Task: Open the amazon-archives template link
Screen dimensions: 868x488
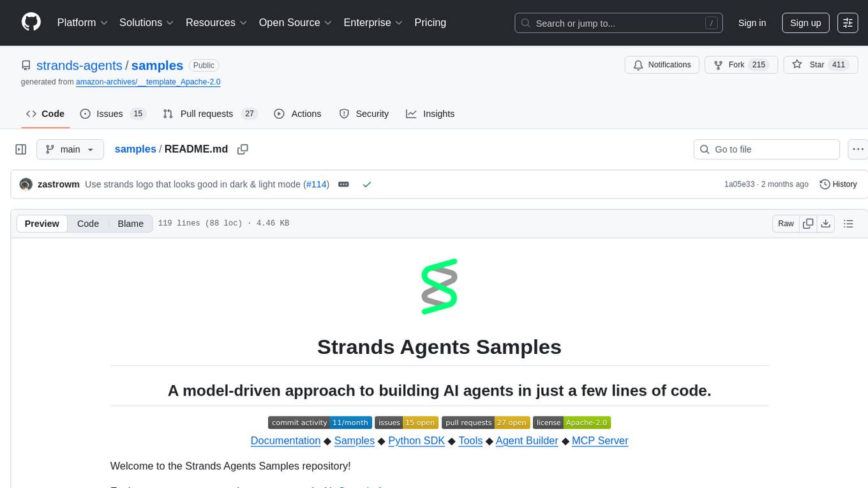Action: pyautogui.click(x=148, y=82)
